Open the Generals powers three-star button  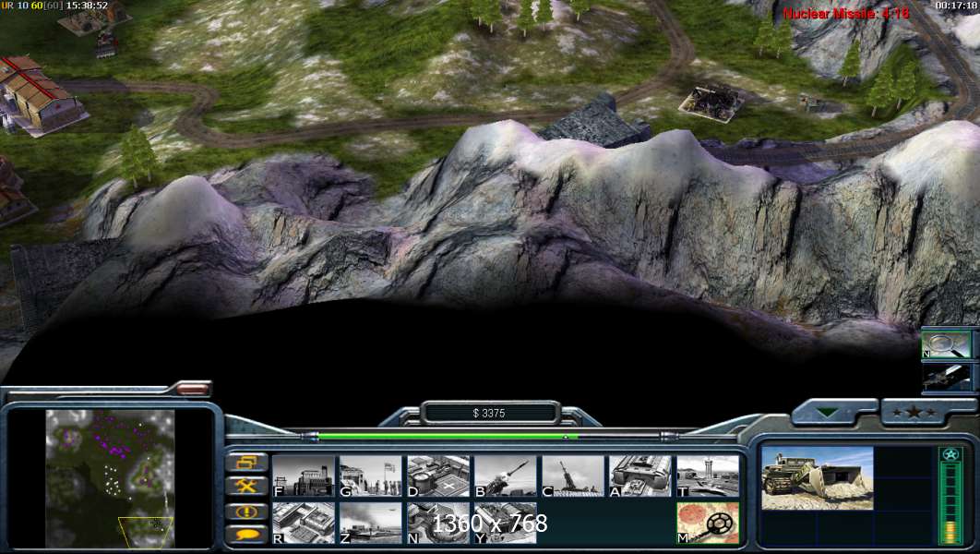coord(926,412)
